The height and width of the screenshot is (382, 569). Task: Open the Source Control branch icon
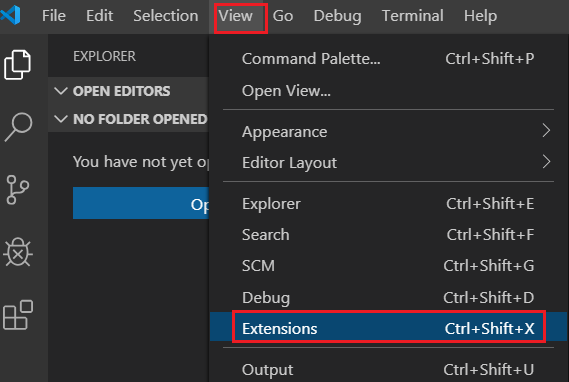(17, 190)
